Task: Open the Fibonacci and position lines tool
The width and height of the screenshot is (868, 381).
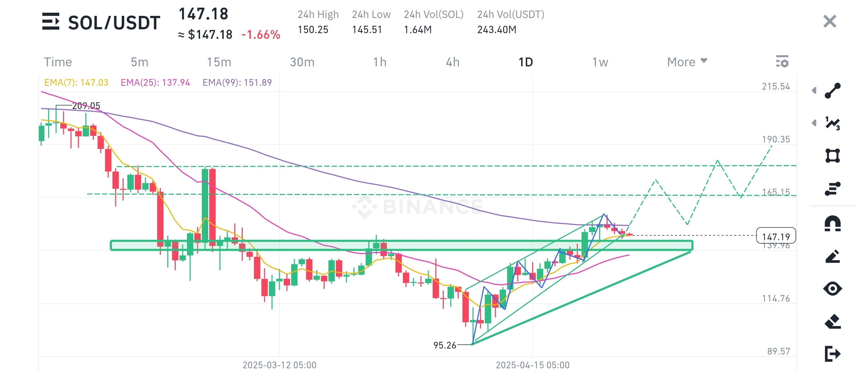Action: [833, 189]
